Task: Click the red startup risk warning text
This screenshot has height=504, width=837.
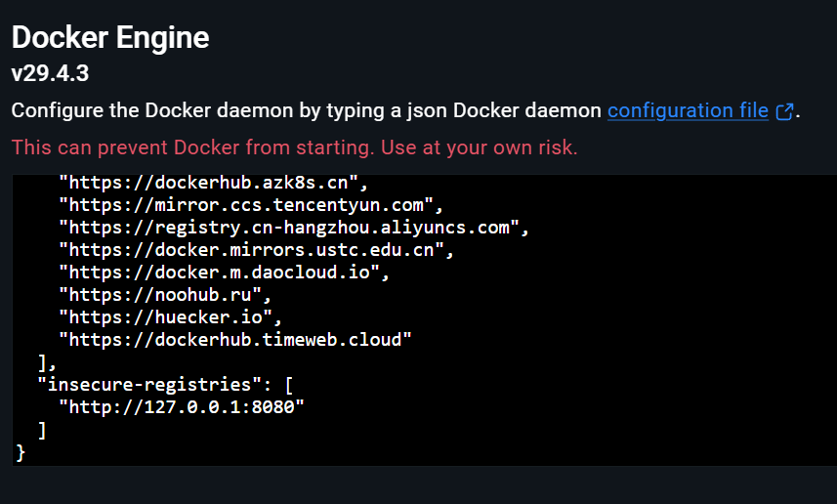Action: pos(295,147)
